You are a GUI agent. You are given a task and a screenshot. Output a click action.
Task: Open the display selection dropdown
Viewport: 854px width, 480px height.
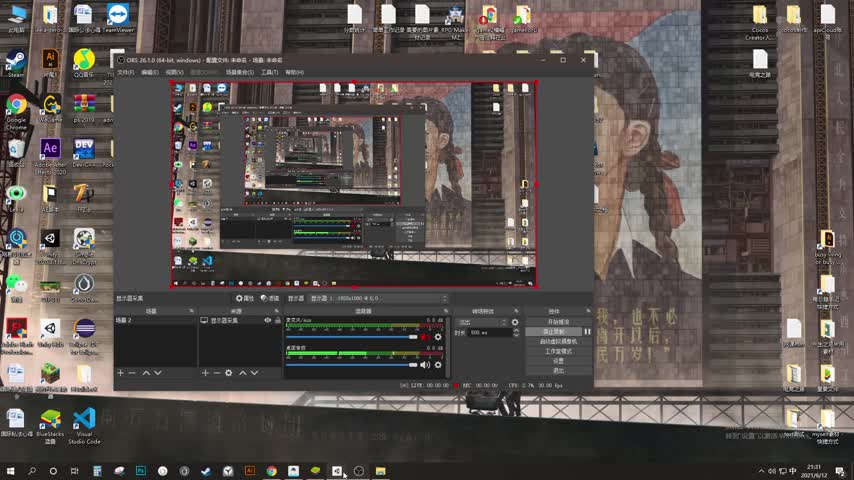[378, 299]
